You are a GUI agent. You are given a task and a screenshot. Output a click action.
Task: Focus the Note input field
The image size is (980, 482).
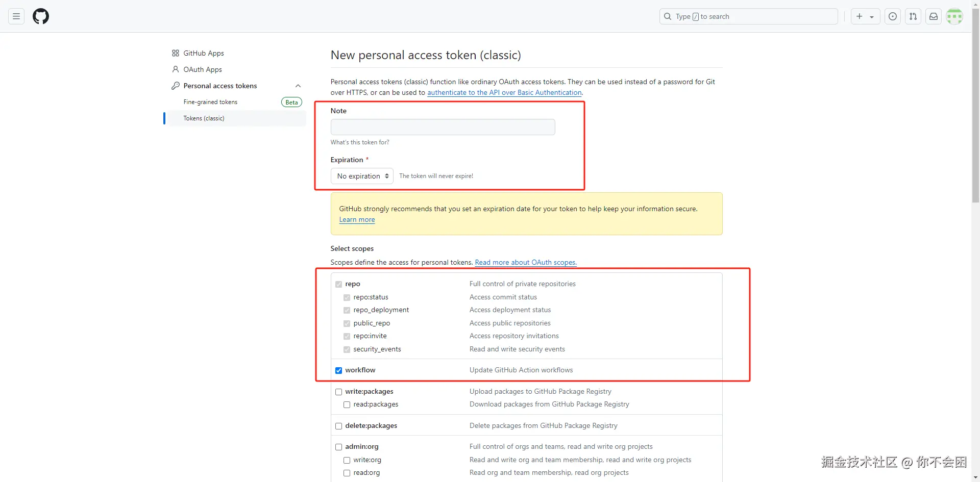[x=443, y=127]
